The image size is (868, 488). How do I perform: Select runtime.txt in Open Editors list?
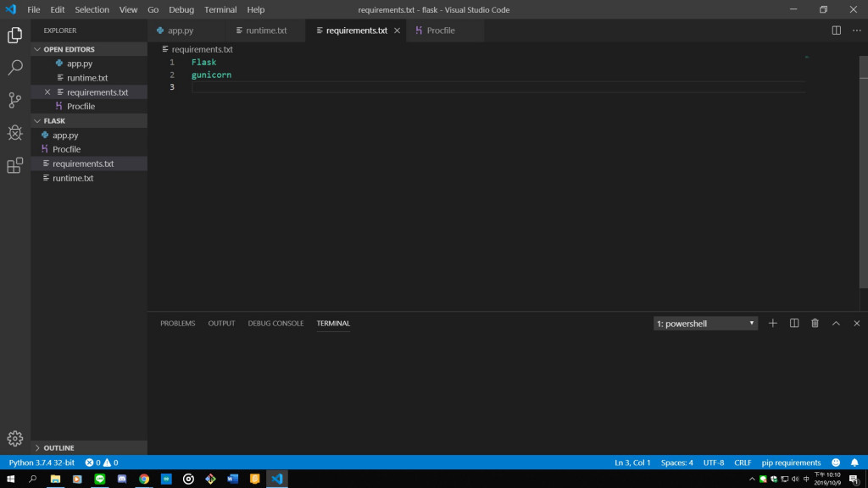pyautogui.click(x=88, y=78)
